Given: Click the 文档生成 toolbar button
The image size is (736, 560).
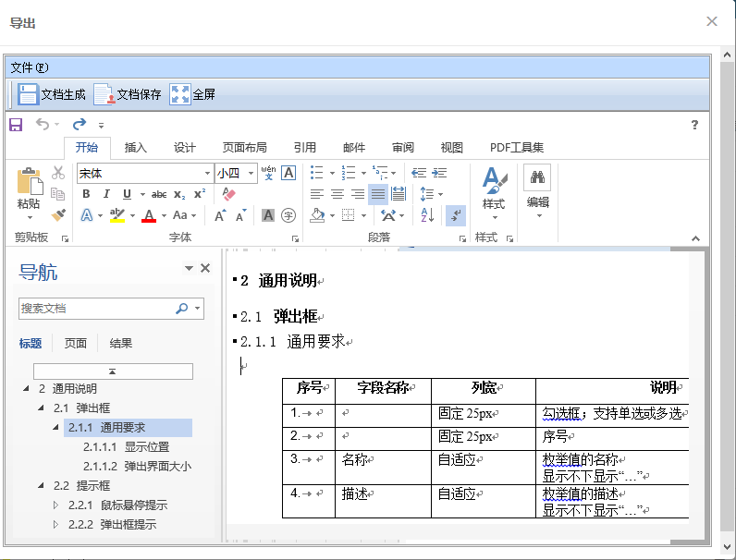Looking at the screenshot, I should 53,94.
